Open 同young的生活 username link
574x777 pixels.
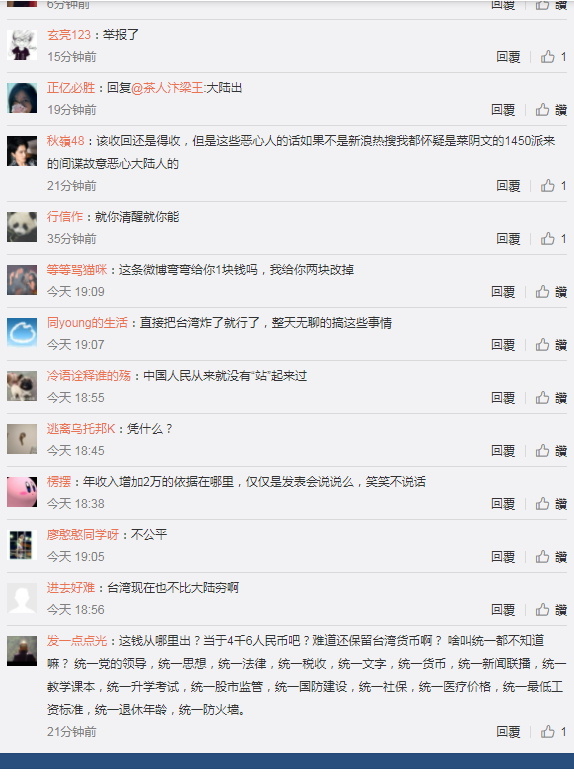(87, 323)
